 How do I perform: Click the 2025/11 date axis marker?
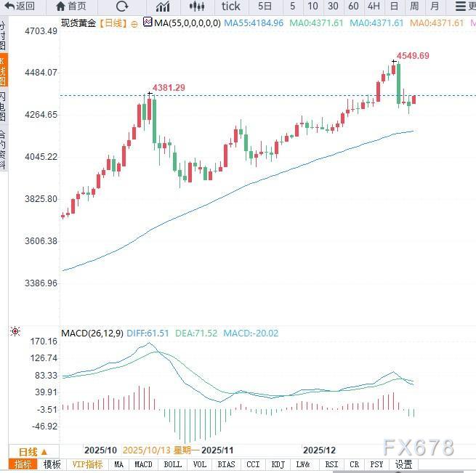point(218,450)
